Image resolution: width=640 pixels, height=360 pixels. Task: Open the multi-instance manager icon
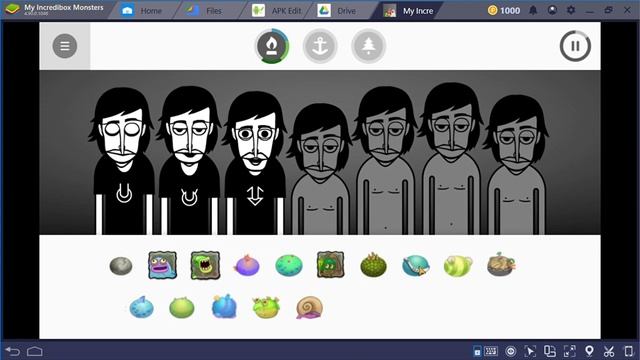(x=549, y=351)
